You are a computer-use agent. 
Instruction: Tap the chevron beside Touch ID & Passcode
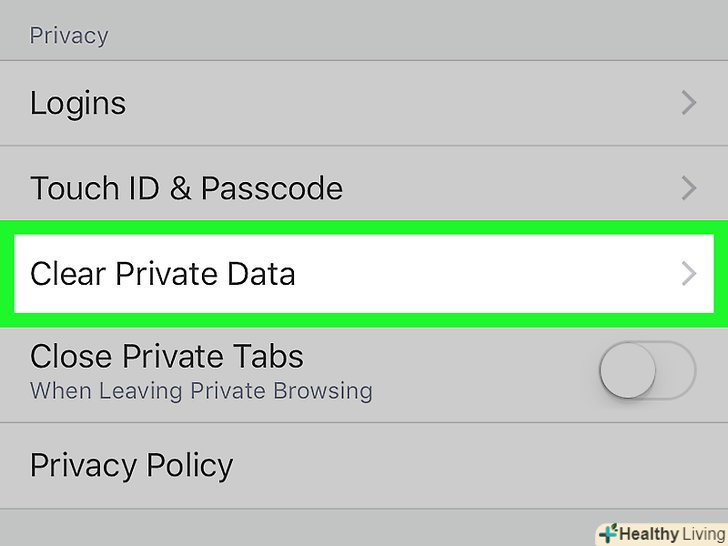click(x=688, y=188)
